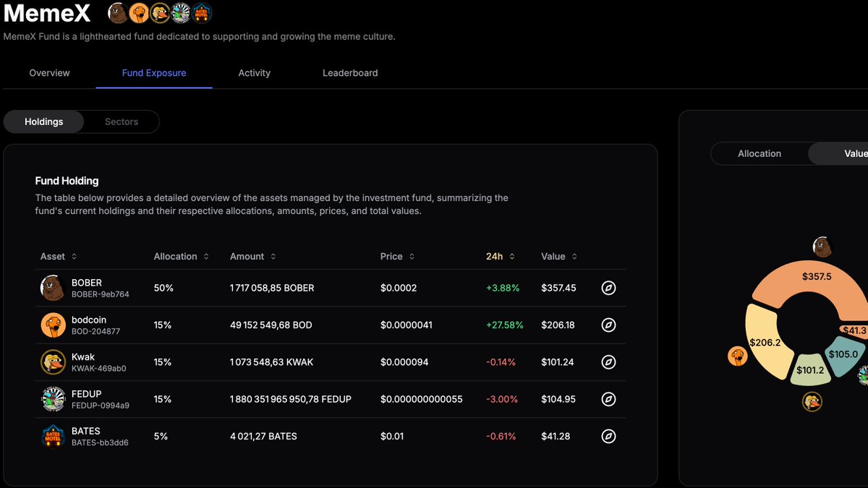Open explorer icon for bodcoin row
Viewport: 868px width, 488px height.
(x=609, y=325)
